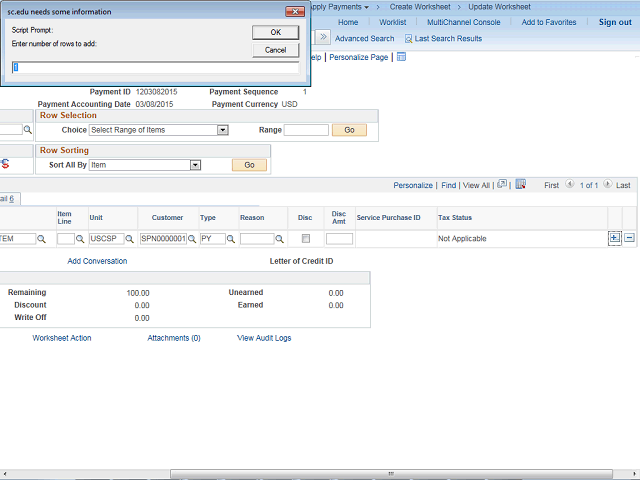Expand the Choice dropdown in Row Selection
640x480 pixels.
coord(223,130)
